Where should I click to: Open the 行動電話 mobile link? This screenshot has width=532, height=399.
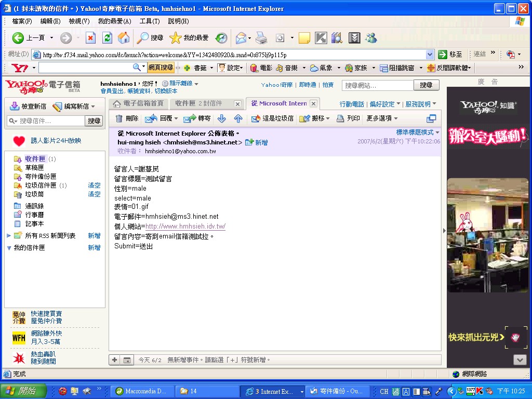(x=352, y=104)
